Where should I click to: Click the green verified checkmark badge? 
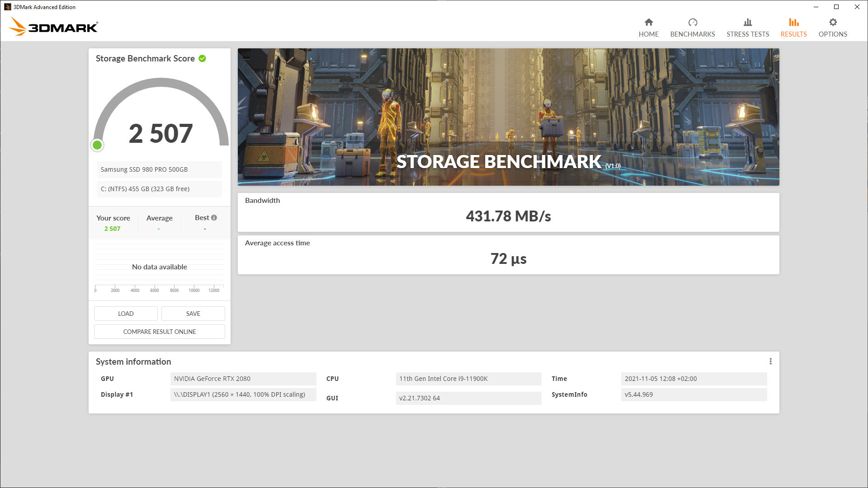[202, 58]
